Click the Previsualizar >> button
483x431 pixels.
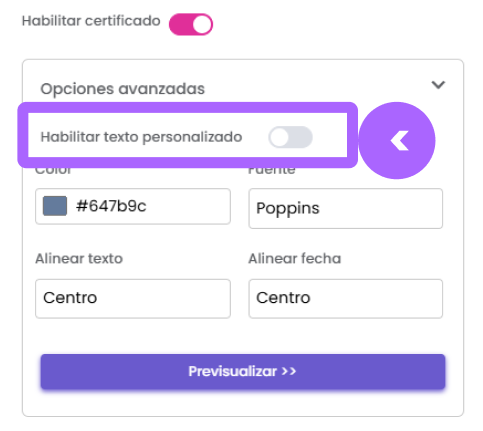(243, 371)
